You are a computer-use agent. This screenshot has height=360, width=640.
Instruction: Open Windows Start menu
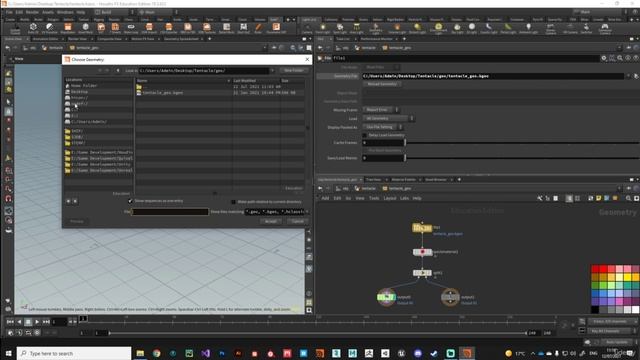click(x=8, y=353)
